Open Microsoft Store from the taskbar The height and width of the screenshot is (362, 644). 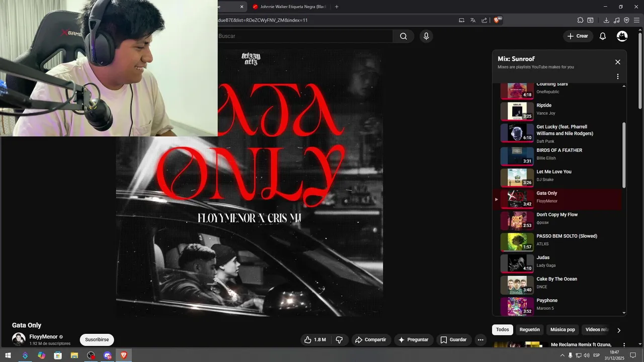pos(58,355)
